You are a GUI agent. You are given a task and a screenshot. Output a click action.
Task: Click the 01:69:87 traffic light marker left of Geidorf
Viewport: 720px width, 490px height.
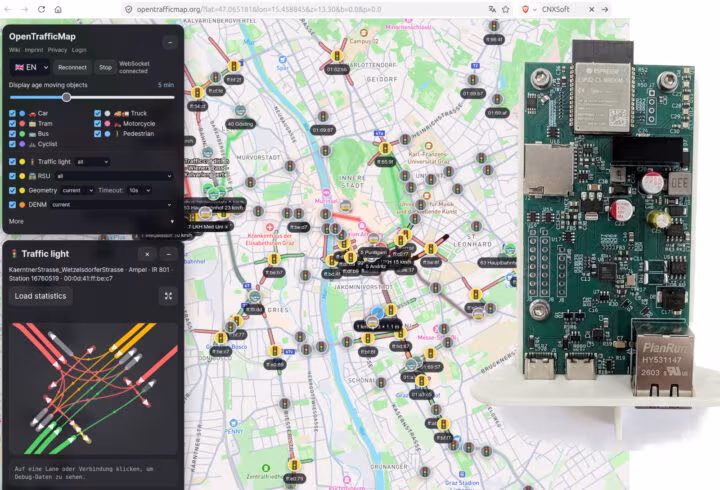(x=323, y=118)
